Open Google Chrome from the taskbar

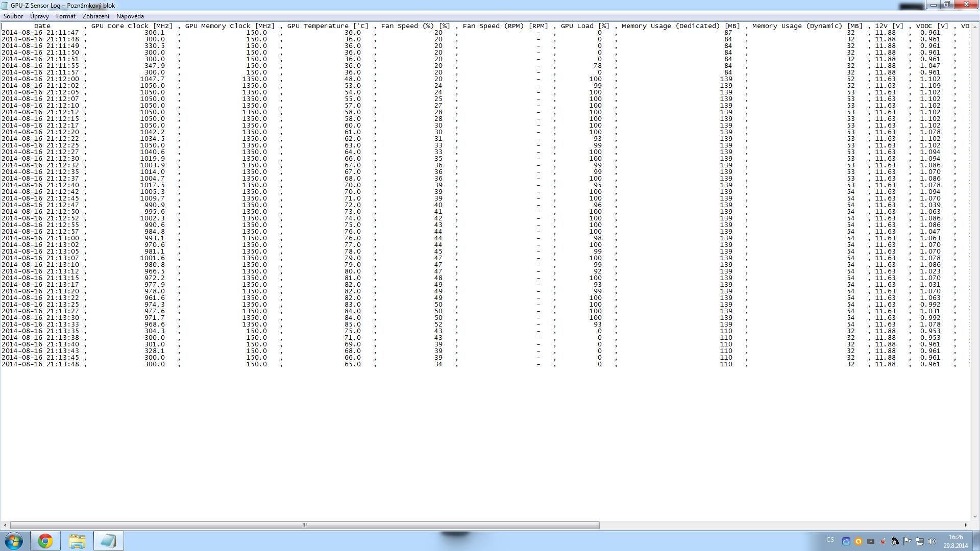click(45, 541)
